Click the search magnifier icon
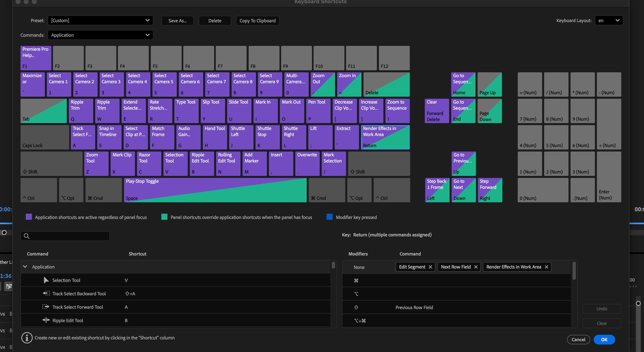 pos(27,236)
